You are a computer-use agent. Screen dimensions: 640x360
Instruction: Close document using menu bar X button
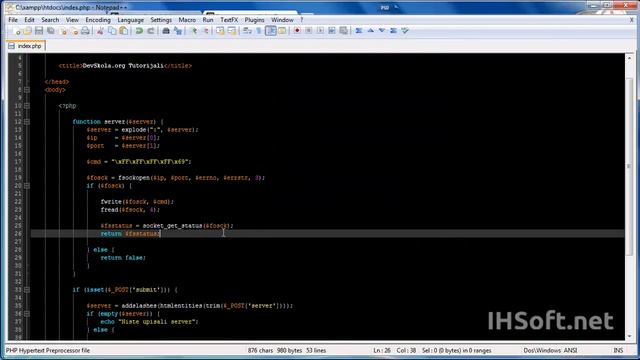click(631, 20)
